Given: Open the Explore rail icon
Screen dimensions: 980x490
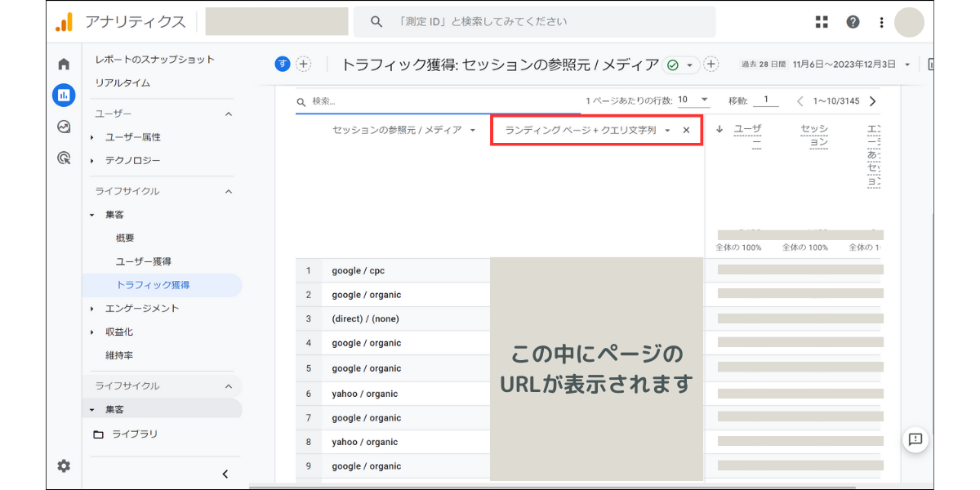Looking at the screenshot, I should pos(64,127).
